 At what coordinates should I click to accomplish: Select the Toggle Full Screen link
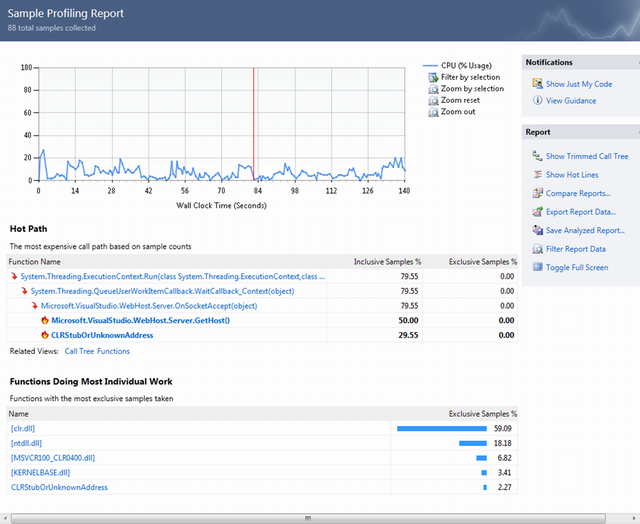click(577, 267)
